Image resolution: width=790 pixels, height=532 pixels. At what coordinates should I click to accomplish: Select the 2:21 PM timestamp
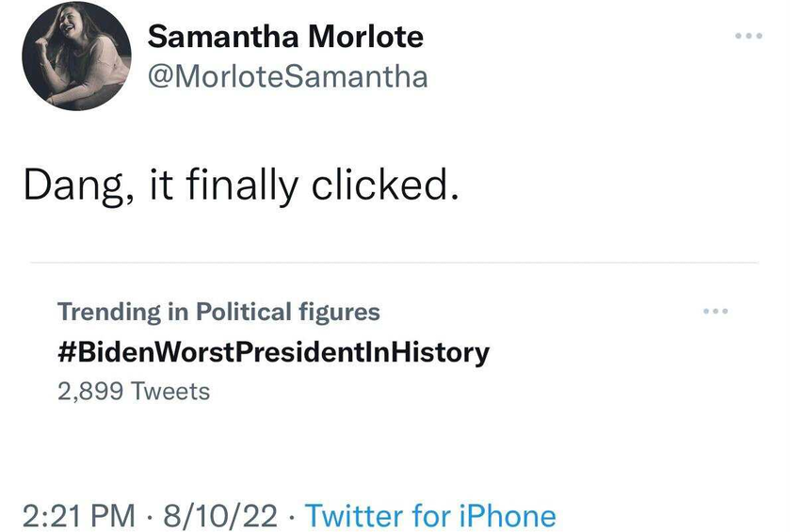79,516
